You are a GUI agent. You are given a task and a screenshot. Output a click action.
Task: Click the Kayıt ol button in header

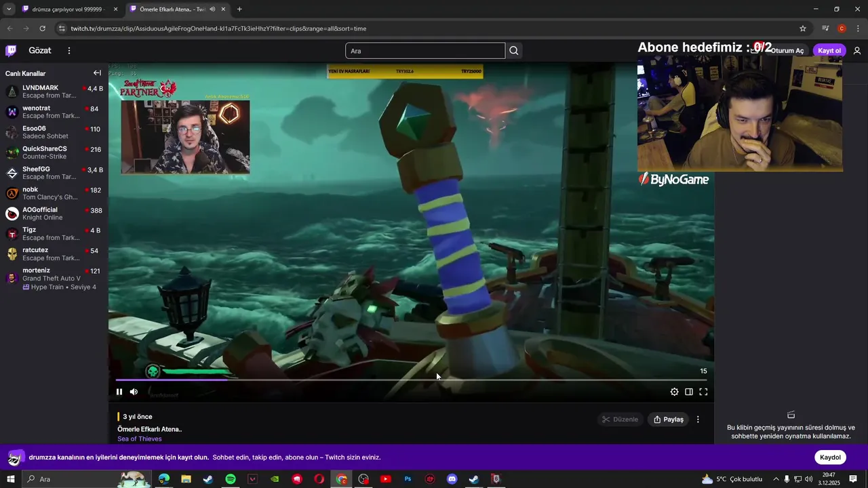[829, 51]
